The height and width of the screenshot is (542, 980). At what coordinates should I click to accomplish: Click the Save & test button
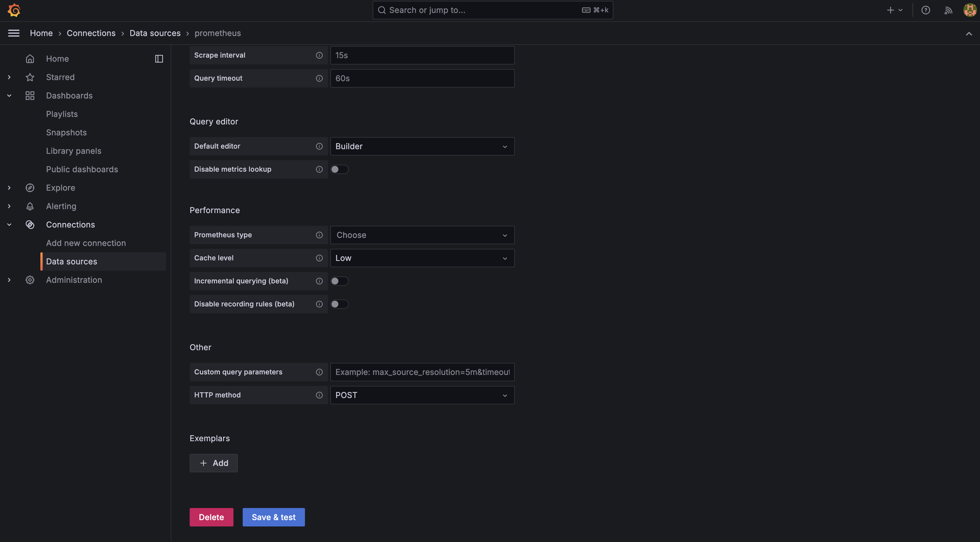click(x=273, y=517)
